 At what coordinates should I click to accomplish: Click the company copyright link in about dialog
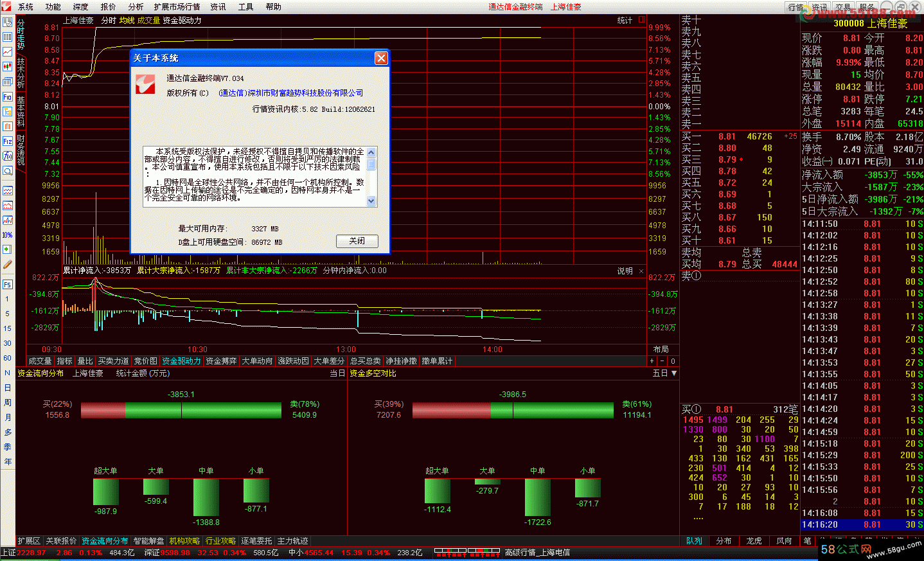[291, 93]
